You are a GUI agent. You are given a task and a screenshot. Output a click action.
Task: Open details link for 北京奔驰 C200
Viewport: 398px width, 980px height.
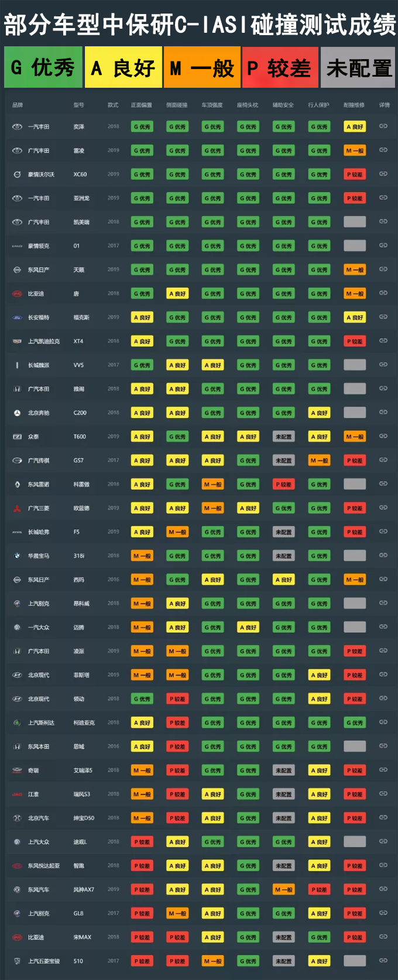[383, 412]
